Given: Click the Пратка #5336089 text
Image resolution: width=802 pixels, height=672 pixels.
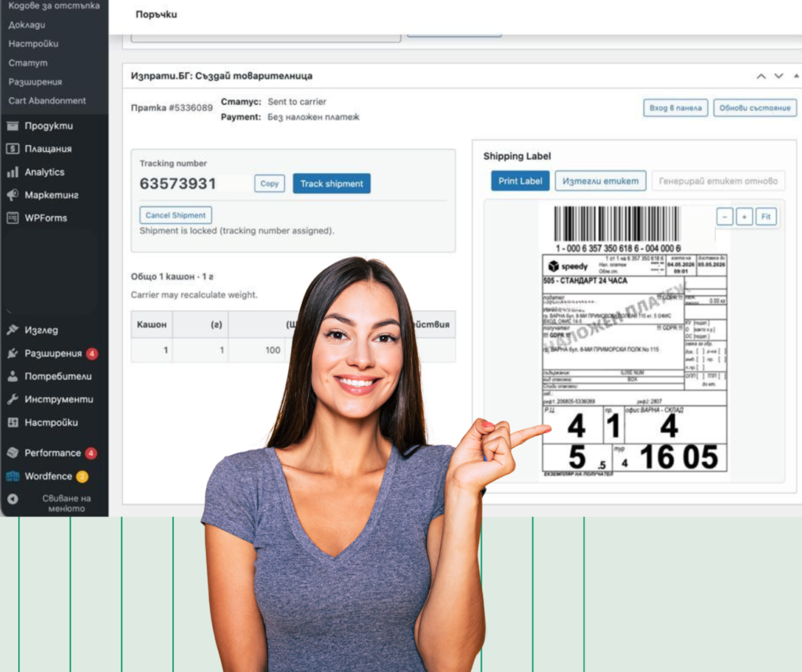Looking at the screenshot, I should click(x=172, y=108).
